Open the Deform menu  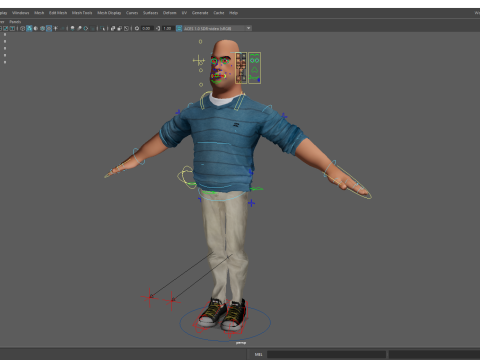[169, 13]
